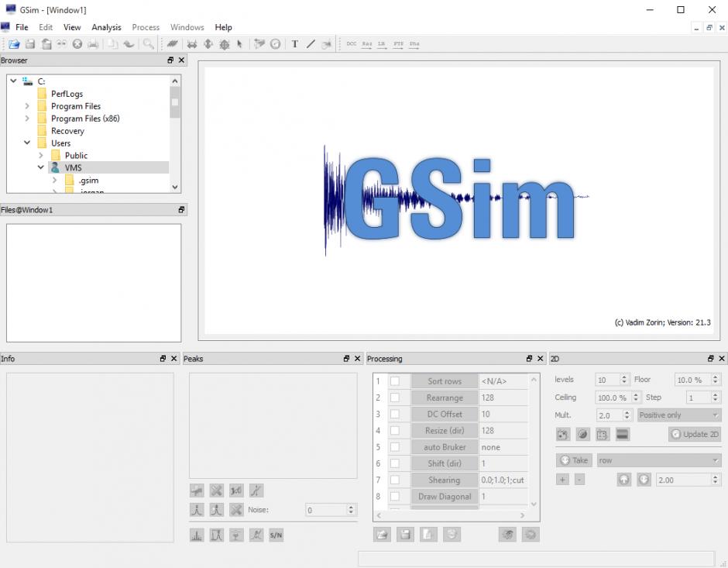Enable the Rearrange checkbox
728x568 pixels.
pyautogui.click(x=395, y=398)
